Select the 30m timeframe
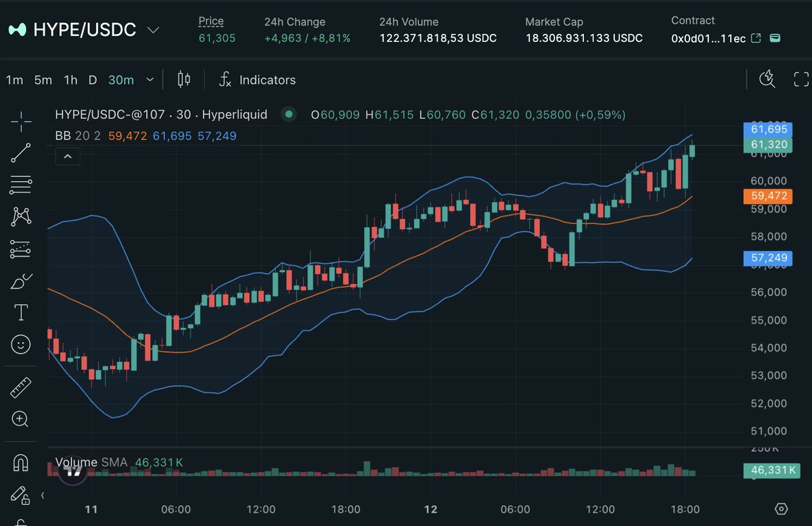812x526 pixels. (121, 80)
